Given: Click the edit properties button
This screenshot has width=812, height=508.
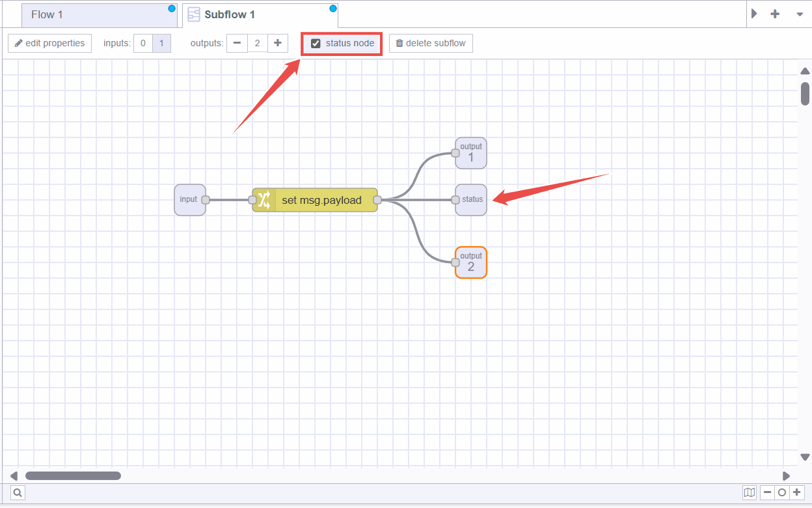Looking at the screenshot, I should (x=49, y=43).
